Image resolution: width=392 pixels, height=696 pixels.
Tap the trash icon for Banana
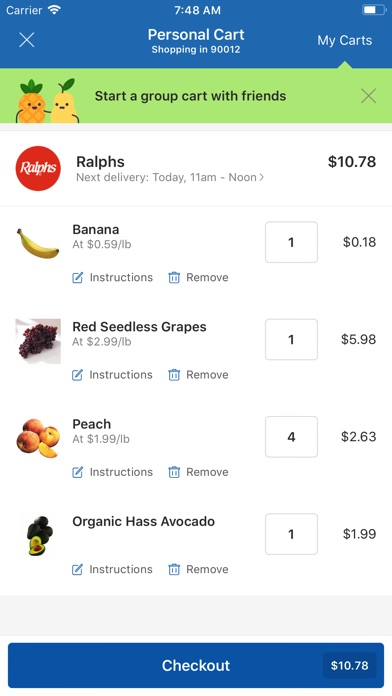pyautogui.click(x=174, y=277)
